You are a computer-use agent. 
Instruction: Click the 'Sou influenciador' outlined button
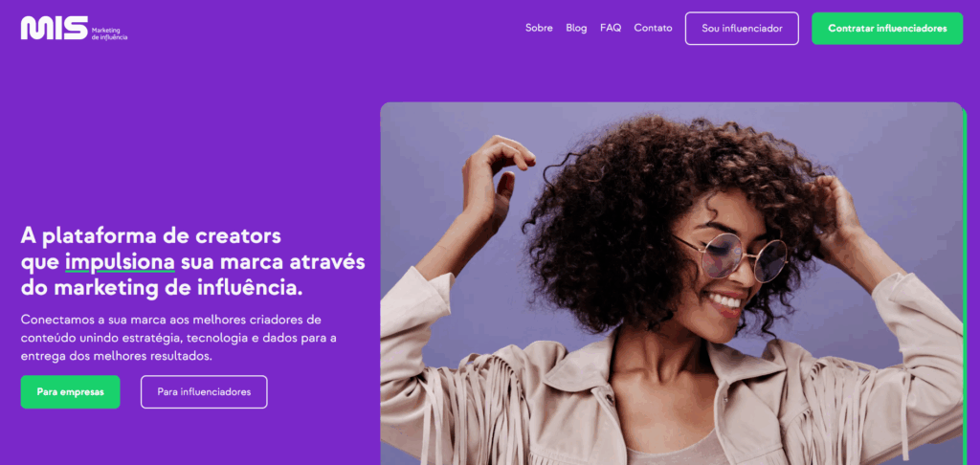(742, 28)
